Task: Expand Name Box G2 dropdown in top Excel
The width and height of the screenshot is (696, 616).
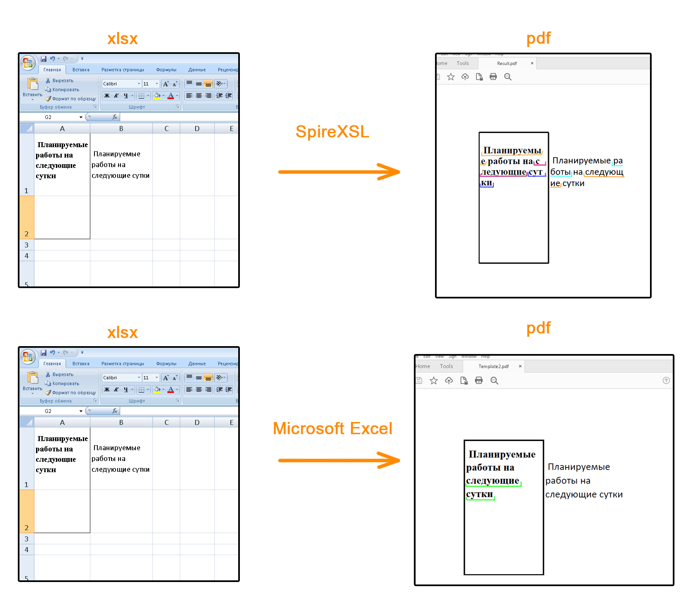Action: [81, 117]
